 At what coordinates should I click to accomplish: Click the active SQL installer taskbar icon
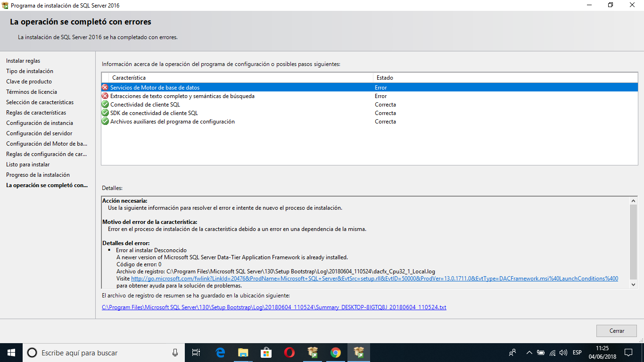[x=359, y=353]
